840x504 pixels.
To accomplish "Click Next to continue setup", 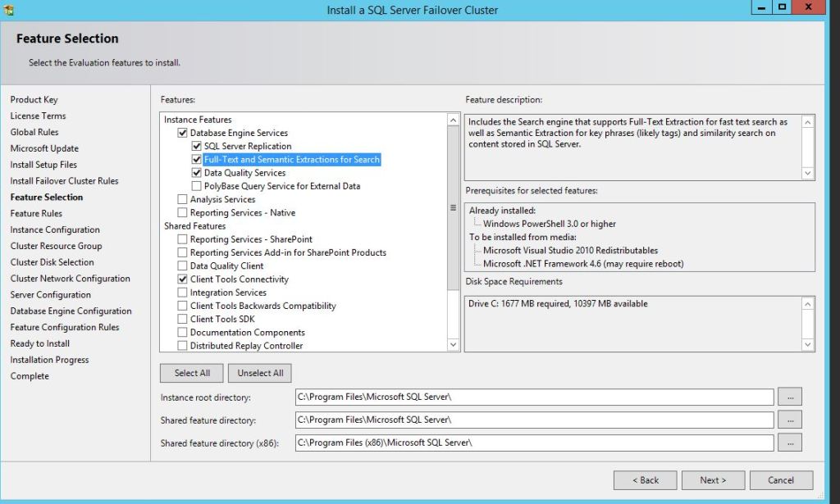I will [712, 480].
